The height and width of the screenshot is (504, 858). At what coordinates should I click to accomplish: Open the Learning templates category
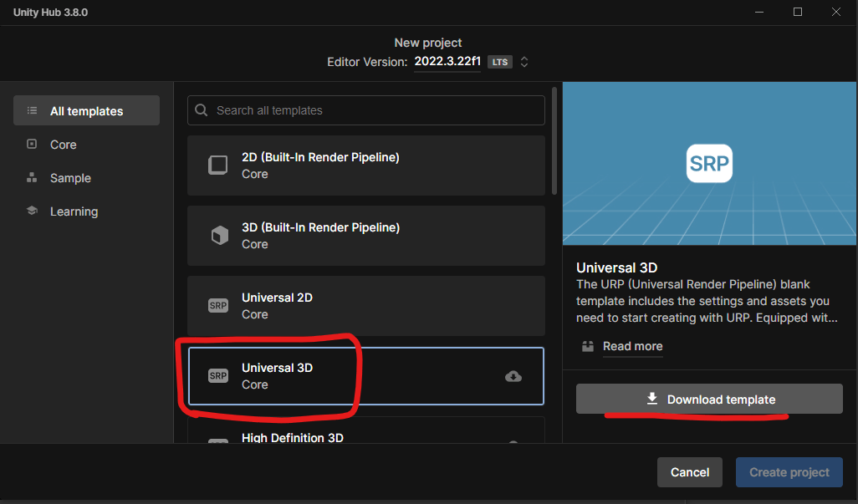(74, 211)
